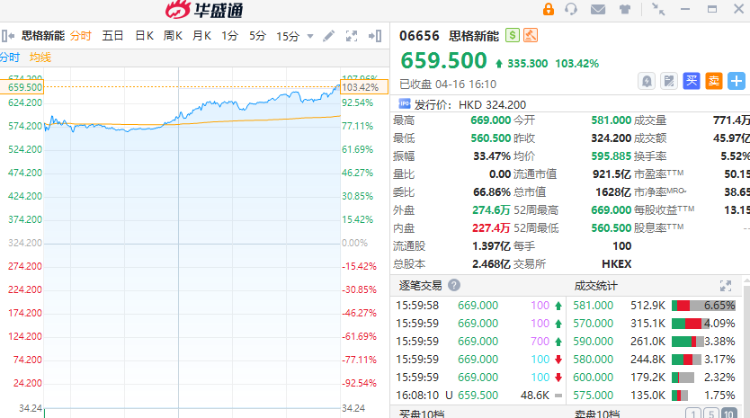Click the large 659.500 quote price

443,61
